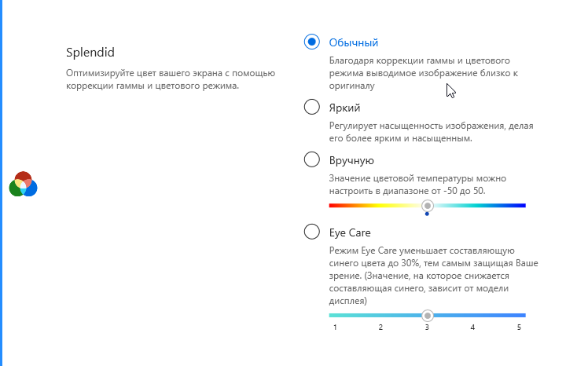Click the Splendid RGB color circles icon

(24, 185)
